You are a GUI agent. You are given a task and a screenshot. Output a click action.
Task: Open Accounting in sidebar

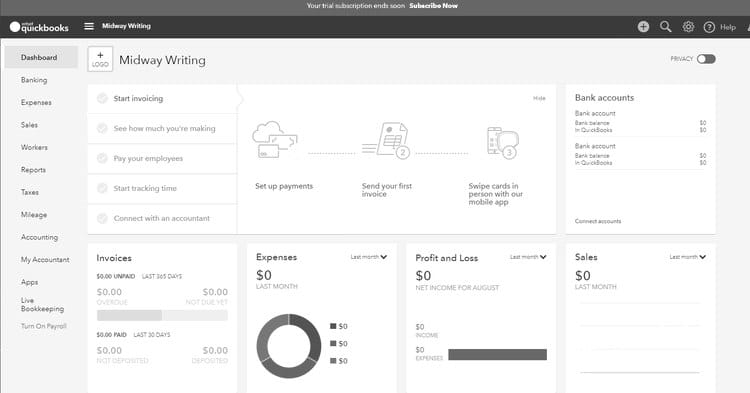click(x=39, y=237)
